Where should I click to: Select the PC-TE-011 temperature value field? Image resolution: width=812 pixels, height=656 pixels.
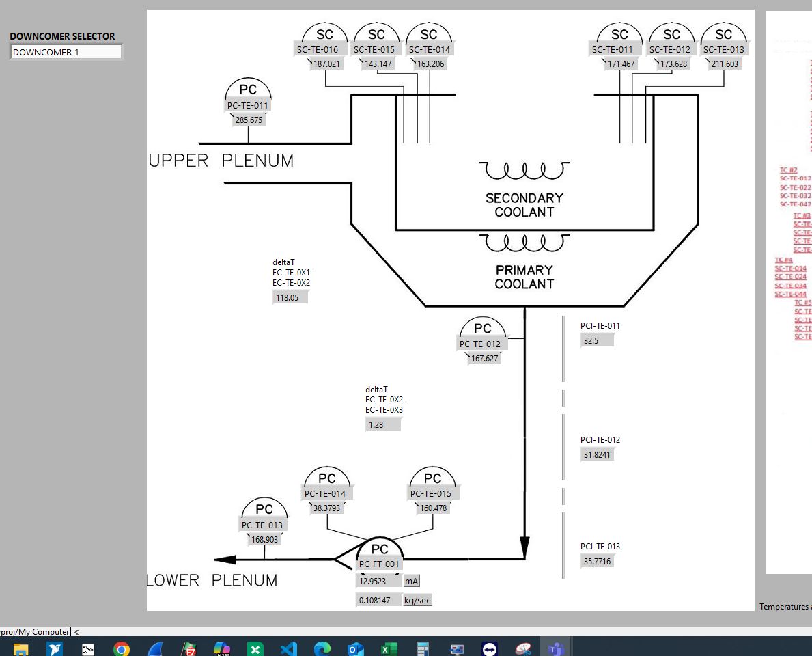(249, 120)
